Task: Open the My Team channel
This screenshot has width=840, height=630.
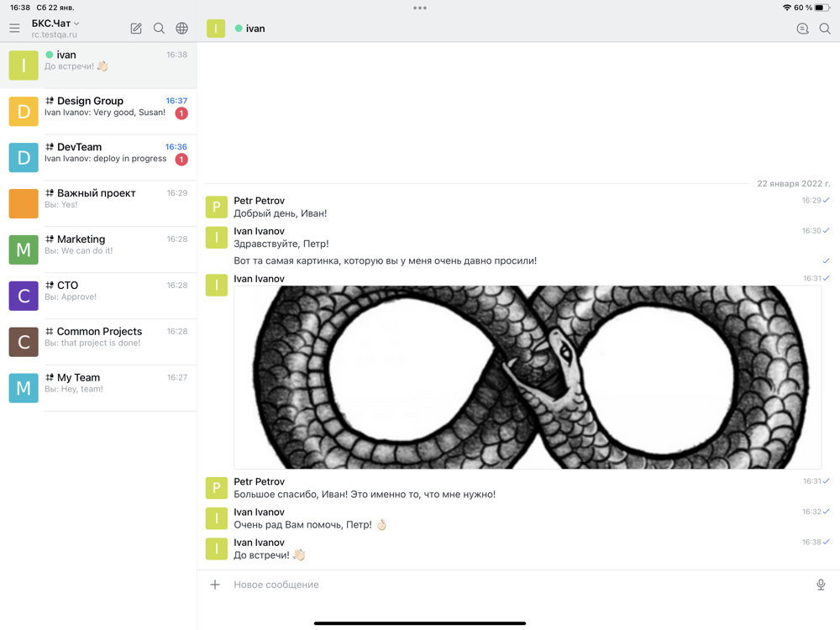Action: [98, 387]
